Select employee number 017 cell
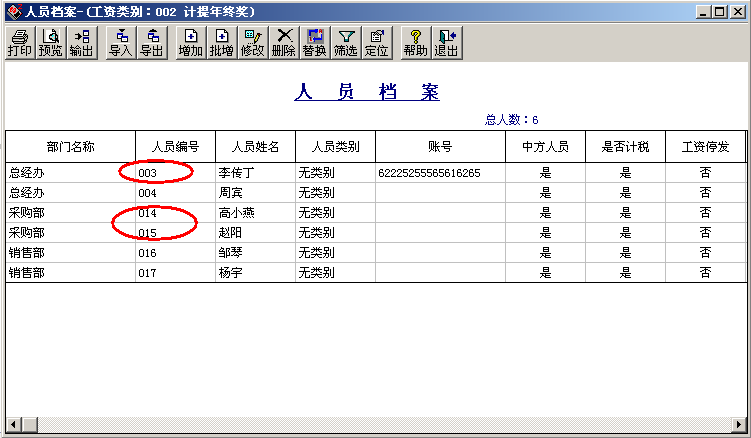This screenshot has width=751, height=438. [x=175, y=273]
